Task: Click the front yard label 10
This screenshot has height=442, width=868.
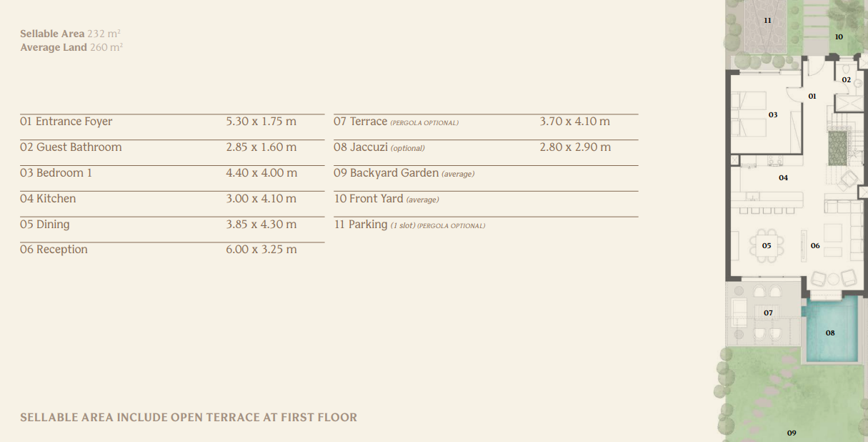Action: tap(839, 36)
